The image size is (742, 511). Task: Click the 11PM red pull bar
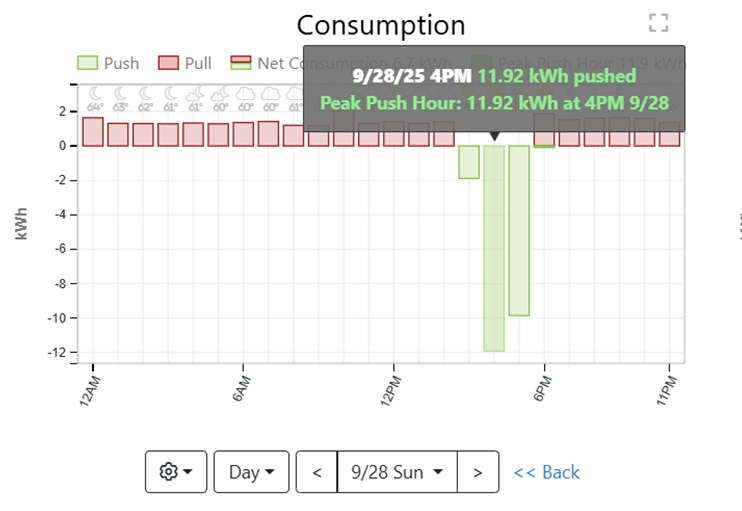click(669, 135)
